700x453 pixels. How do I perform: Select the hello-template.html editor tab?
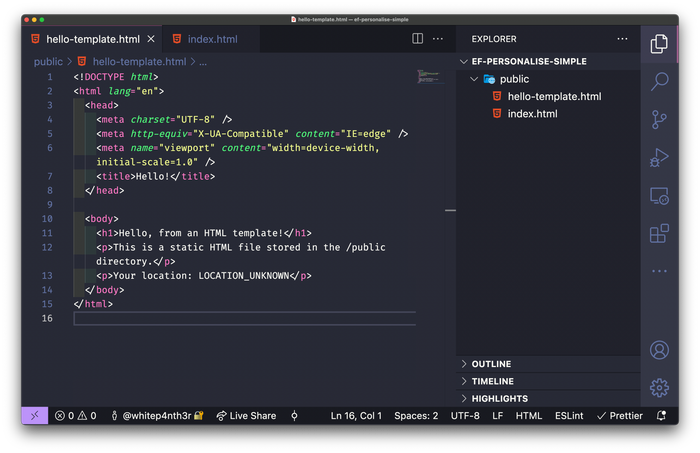point(92,39)
